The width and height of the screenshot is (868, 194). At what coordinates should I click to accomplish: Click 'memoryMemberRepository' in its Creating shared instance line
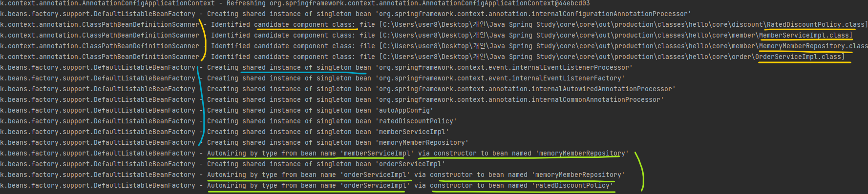tap(422, 142)
